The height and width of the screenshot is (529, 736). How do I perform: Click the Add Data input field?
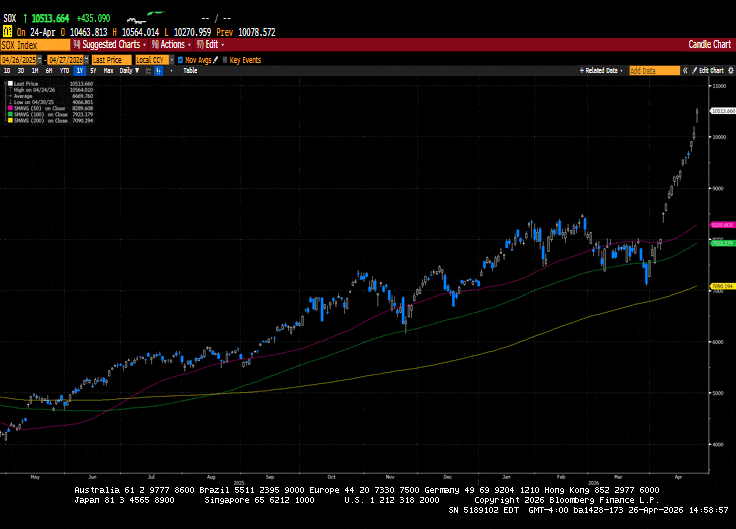[654, 71]
